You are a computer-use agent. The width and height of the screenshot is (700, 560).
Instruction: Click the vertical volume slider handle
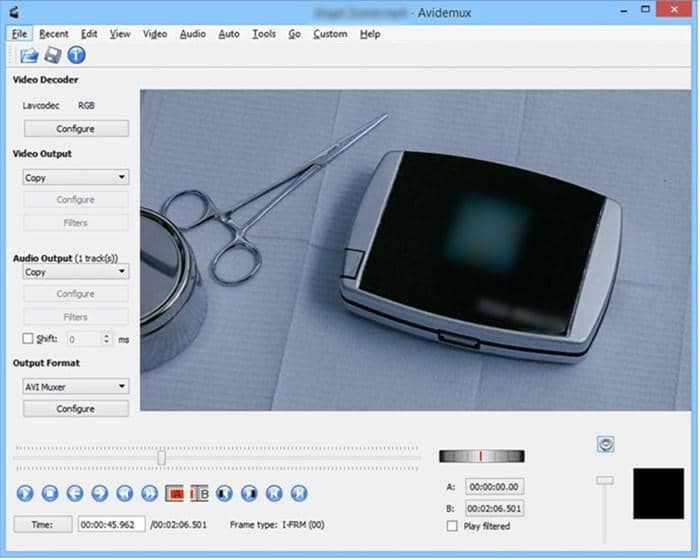coord(605,480)
